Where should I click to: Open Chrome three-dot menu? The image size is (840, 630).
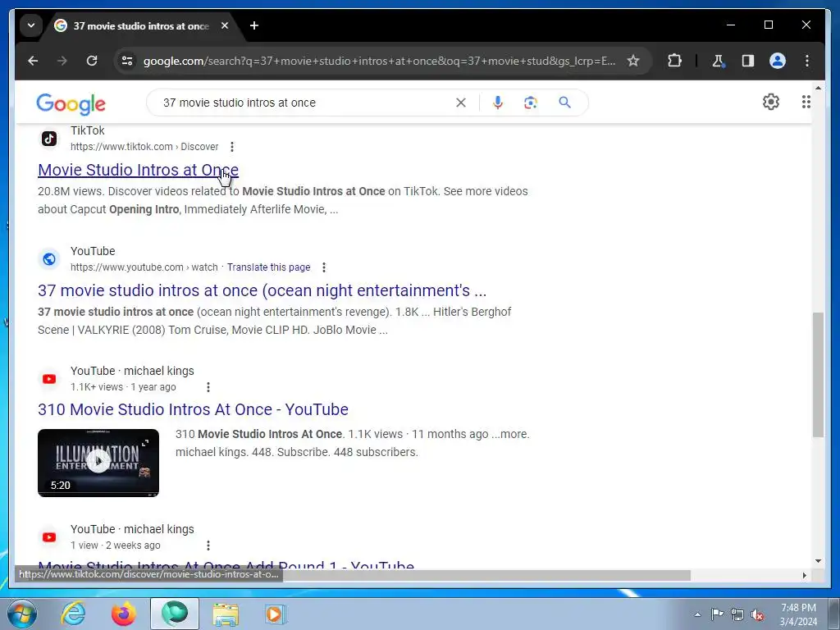point(807,61)
